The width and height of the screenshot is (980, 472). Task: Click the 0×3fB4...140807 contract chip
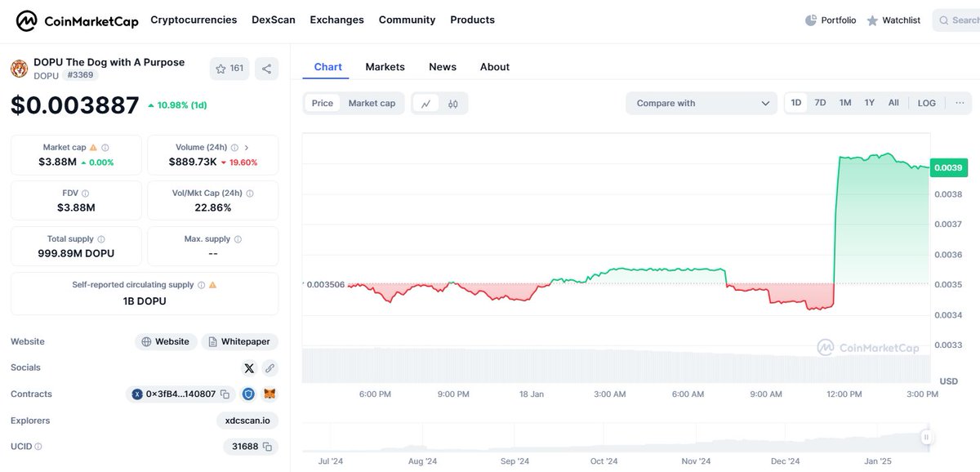tap(180, 394)
